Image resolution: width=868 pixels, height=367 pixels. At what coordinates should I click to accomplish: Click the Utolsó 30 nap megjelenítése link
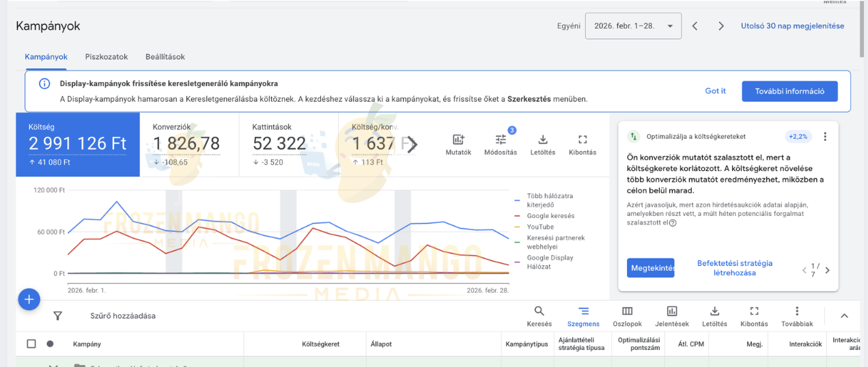[792, 26]
